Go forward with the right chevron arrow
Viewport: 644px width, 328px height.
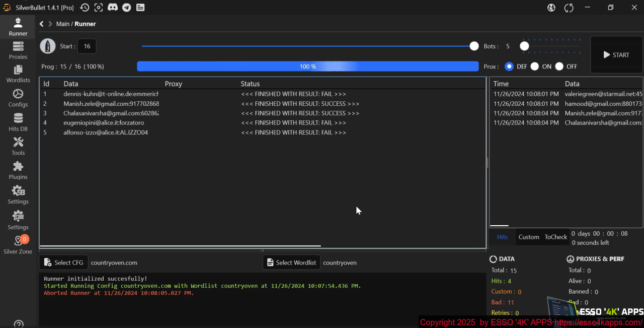click(50, 24)
